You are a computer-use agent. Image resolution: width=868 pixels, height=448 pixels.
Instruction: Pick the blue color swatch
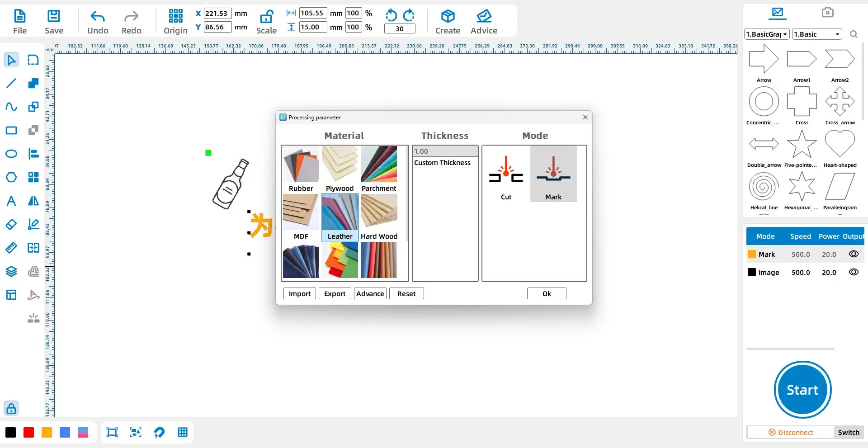(65, 433)
